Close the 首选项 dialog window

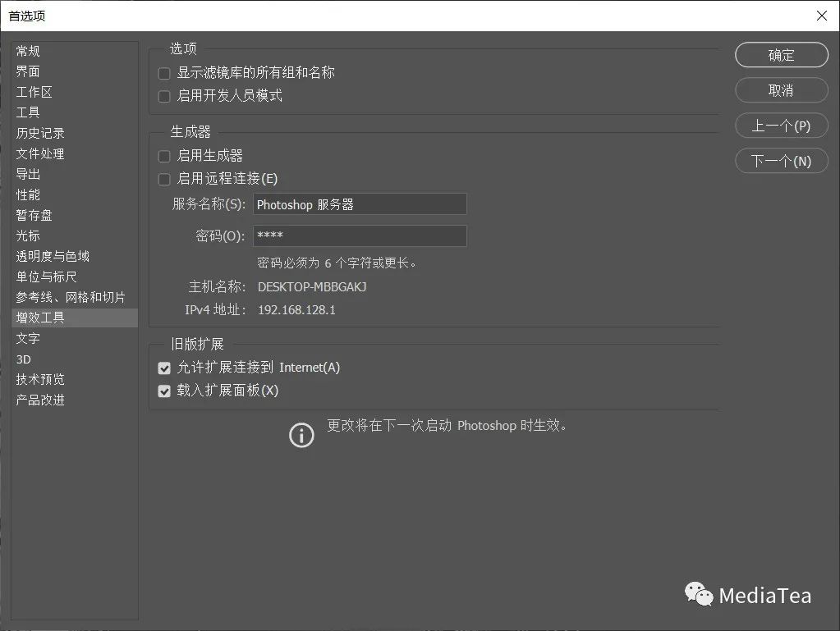(822, 16)
